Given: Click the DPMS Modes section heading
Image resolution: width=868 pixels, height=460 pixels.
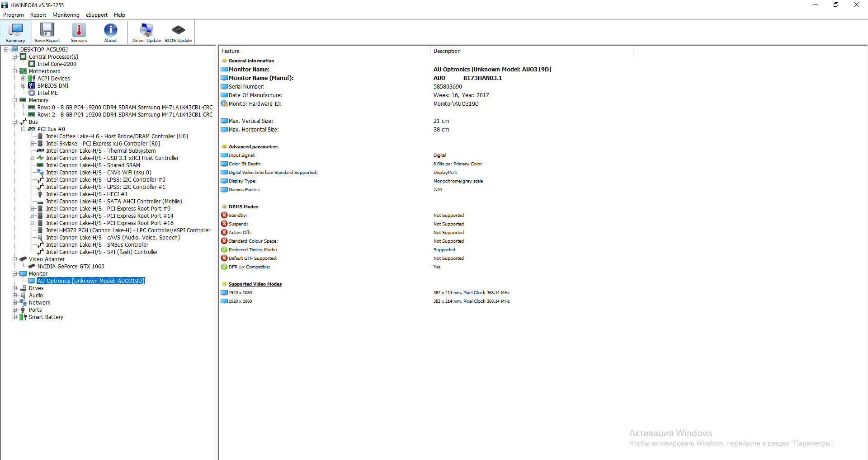Looking at the screenshot, I should 243,207.
